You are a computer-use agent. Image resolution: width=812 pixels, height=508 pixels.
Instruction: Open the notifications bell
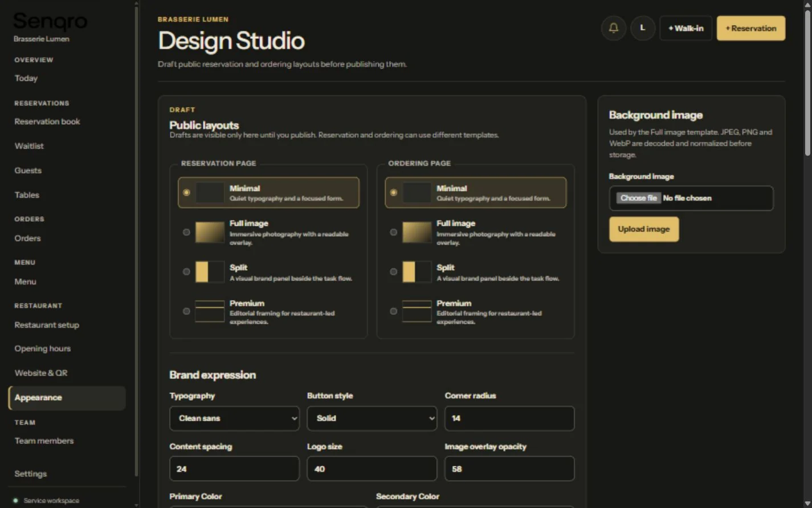(x=614, y=28)
